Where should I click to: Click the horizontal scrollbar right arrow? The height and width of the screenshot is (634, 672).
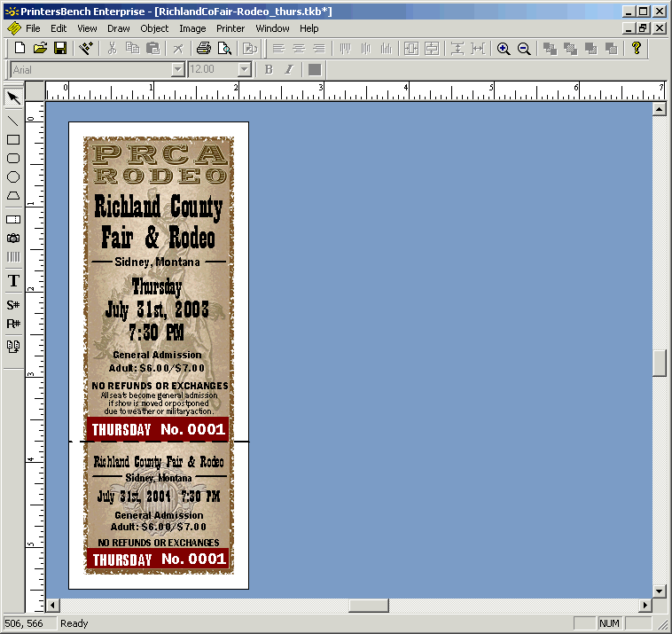[645, 606]
